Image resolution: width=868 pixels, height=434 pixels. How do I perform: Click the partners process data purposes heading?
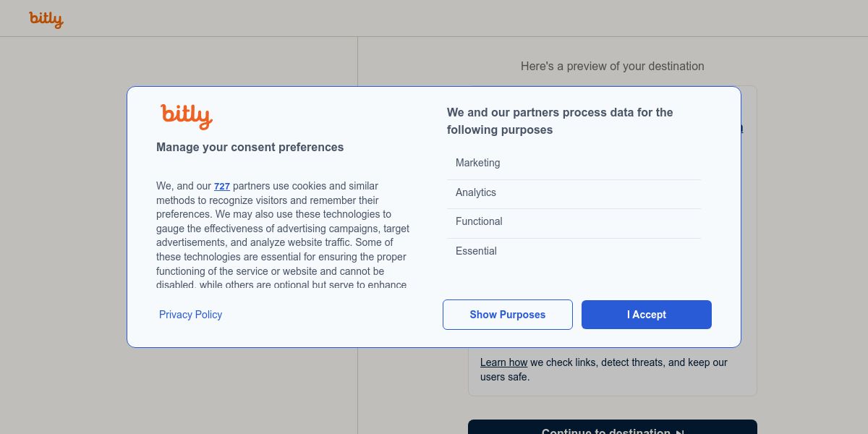pyautogui.click(x=560, y=122)
